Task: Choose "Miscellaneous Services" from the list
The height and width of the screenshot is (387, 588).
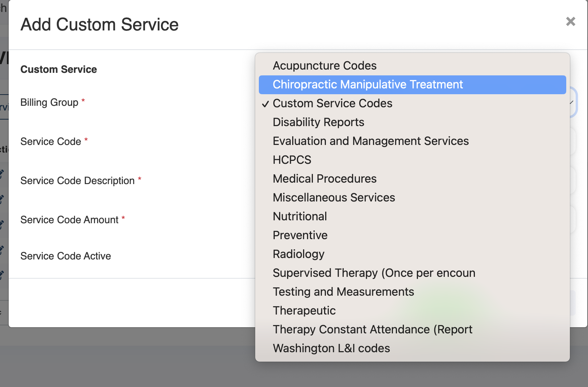Action: (334, 197)
